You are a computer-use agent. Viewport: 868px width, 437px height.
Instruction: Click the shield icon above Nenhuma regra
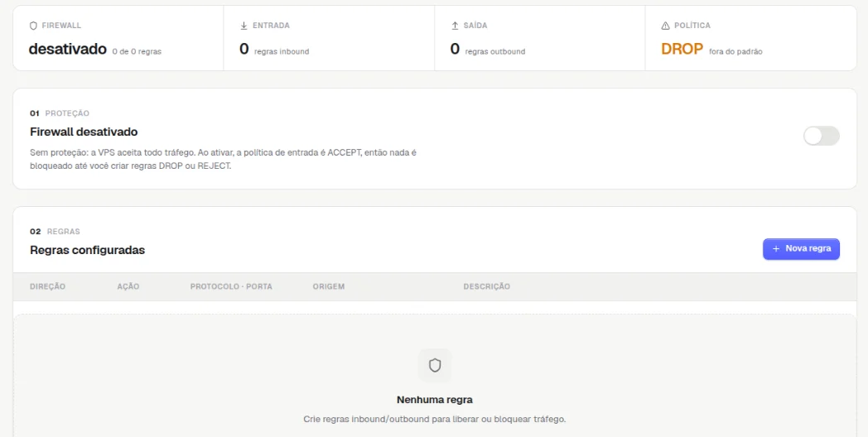pyautogui.click(x=435, y=365)
